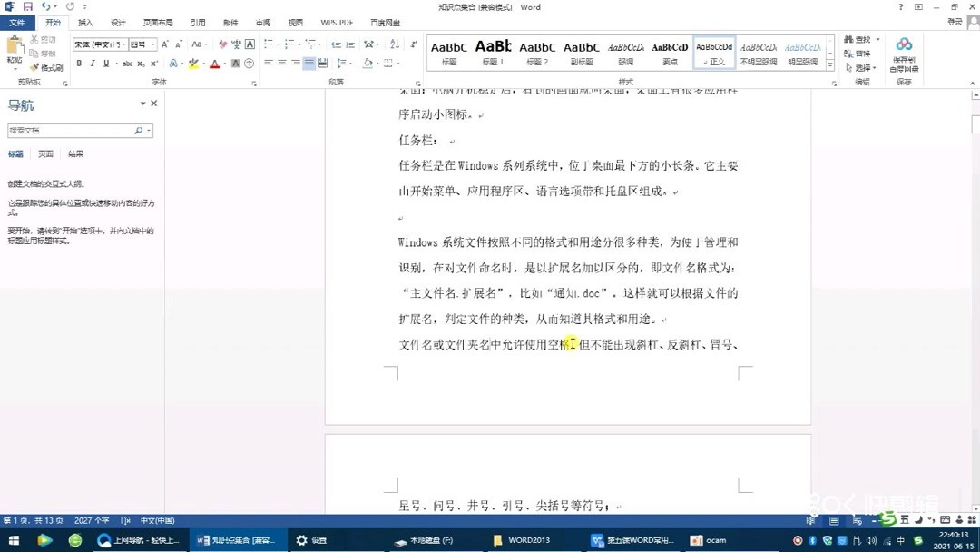Click the 结果 tab in navigation pane
980x552 pixels.
(x=75, y=153)
